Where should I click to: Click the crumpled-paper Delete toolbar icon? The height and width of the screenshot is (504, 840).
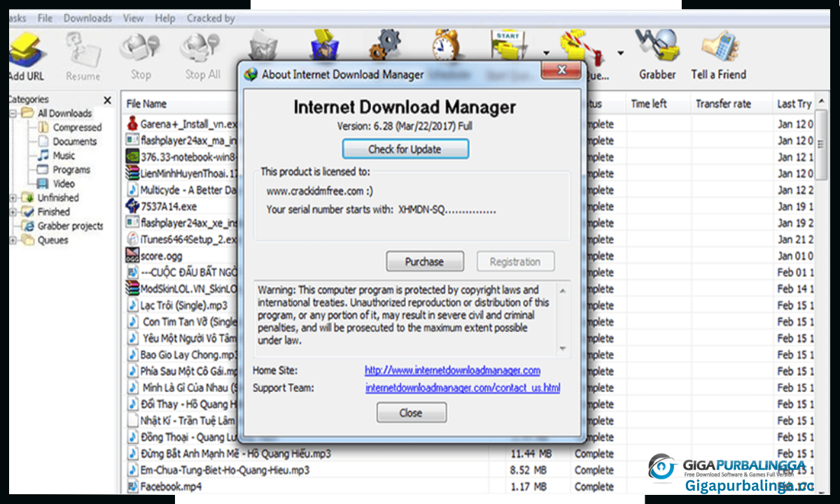264,45
